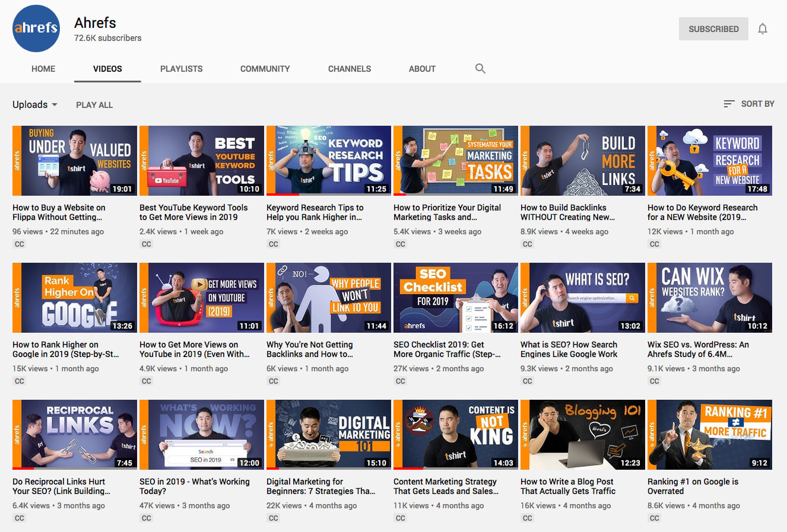Unsubscribe via the SUBSCRIBED button
Image resolution: width=787 pixels, height=532 pixels.
click(x=713, y=28)
